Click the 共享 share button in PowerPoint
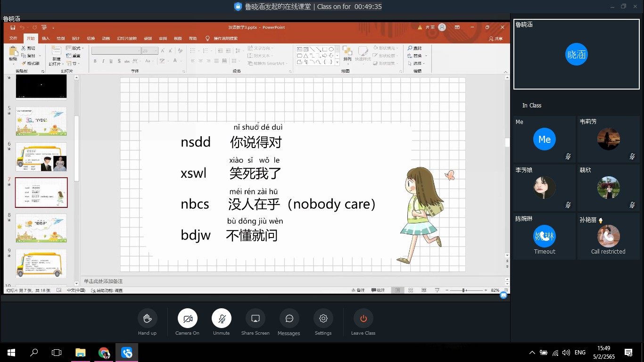 [496, 39]
